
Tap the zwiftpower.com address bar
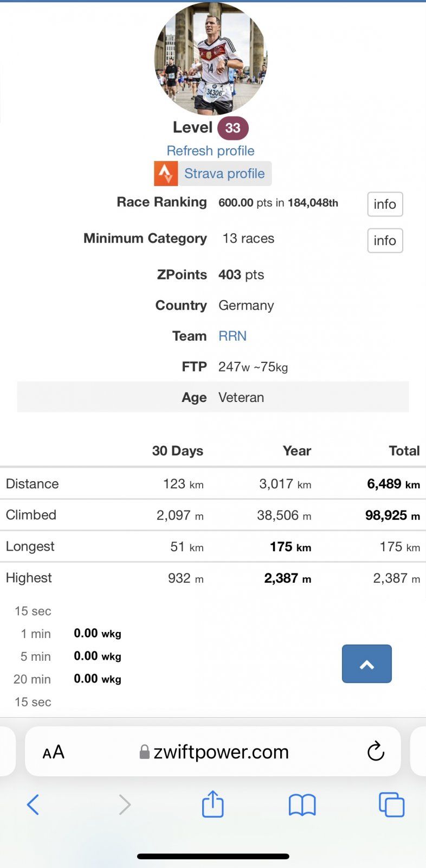click(215, 752)
